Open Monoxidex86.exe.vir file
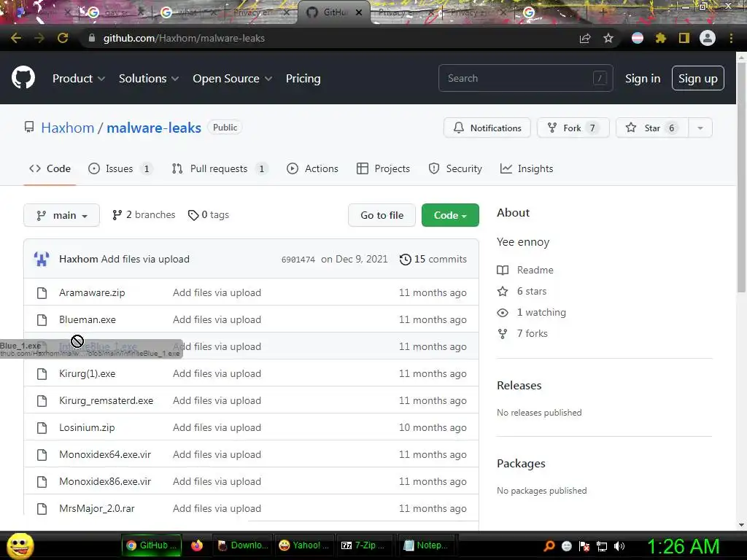The width and height of the screenshot is (747, 560). [x=105, y=481]
